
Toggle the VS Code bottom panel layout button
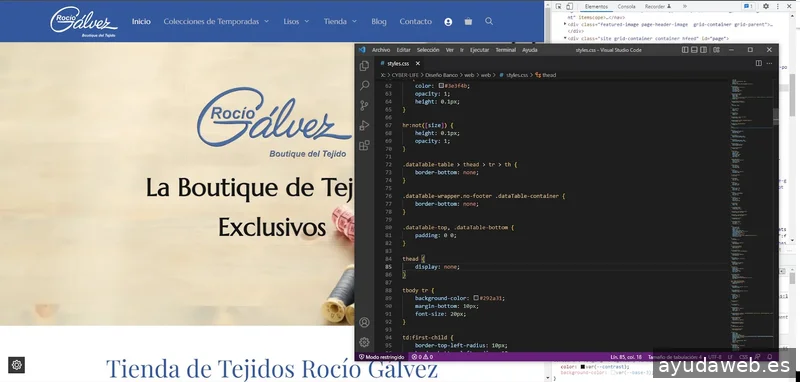[x=694, y=50]
